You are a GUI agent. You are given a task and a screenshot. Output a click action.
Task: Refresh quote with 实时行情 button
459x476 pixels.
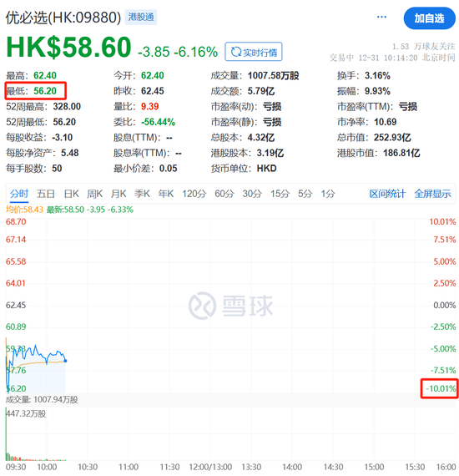pyautogui.click(x=254, y=52)
